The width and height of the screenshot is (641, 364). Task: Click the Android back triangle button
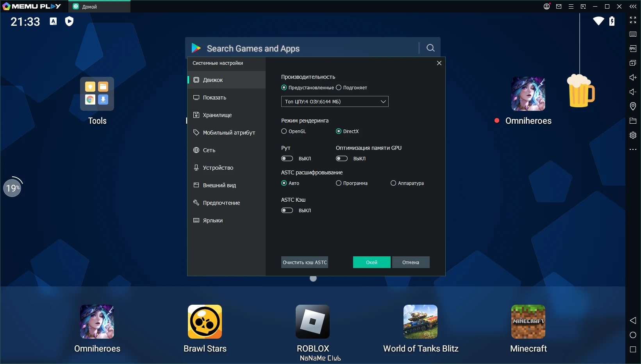pos(633,320)
